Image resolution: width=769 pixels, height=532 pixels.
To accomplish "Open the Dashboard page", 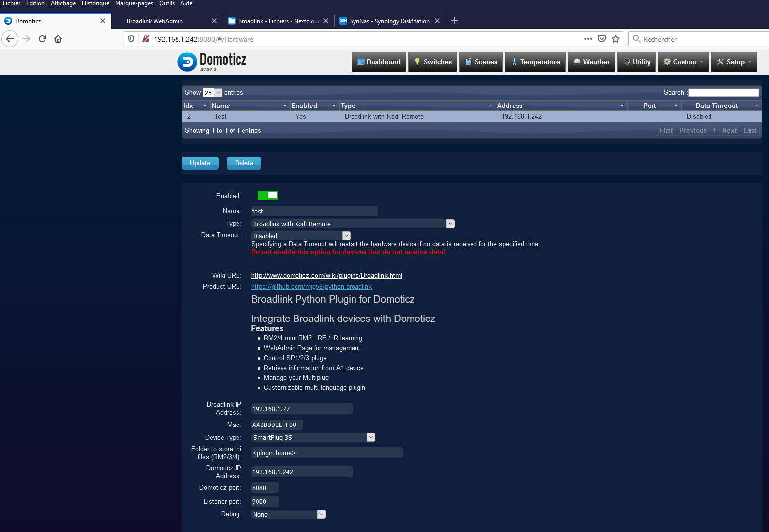I will pos(379,62).
